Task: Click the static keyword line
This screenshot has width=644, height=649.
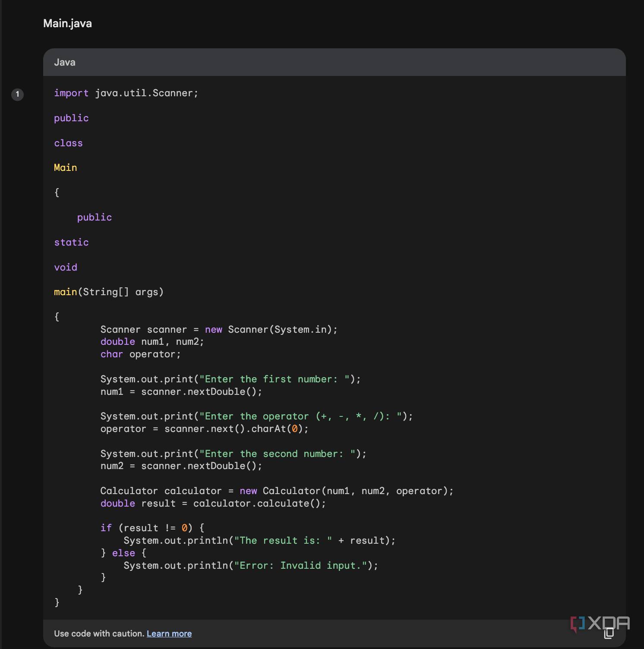Action: click(71, 243)
